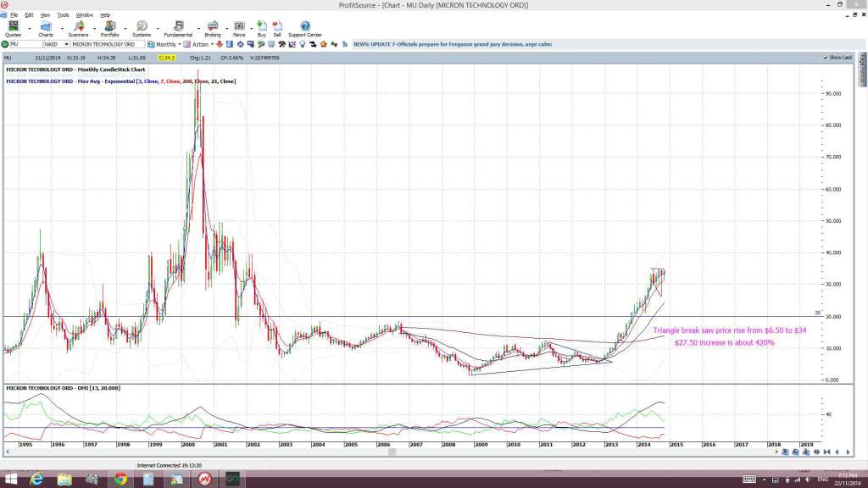868x488 pixels.
Task: Expand the Fundamental button dropdown arrow
Action: 198,29
